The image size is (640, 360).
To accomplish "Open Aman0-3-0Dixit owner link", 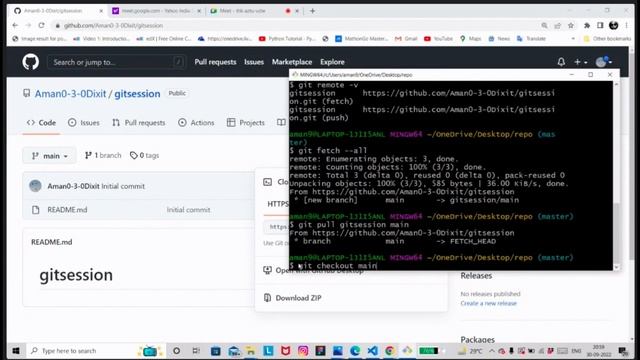I will click(70, 93).
